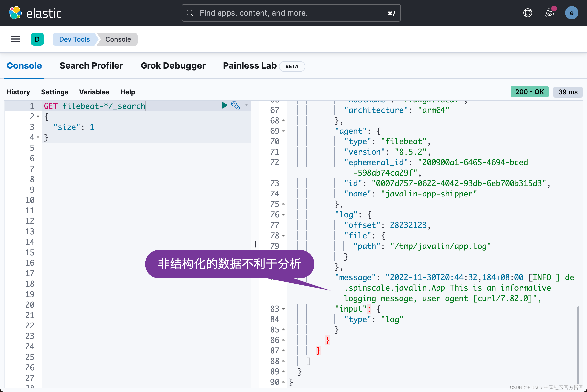Viewport: 587px width, 392px height.
Task: Collapse the log object at line 76
Action: 283,215
